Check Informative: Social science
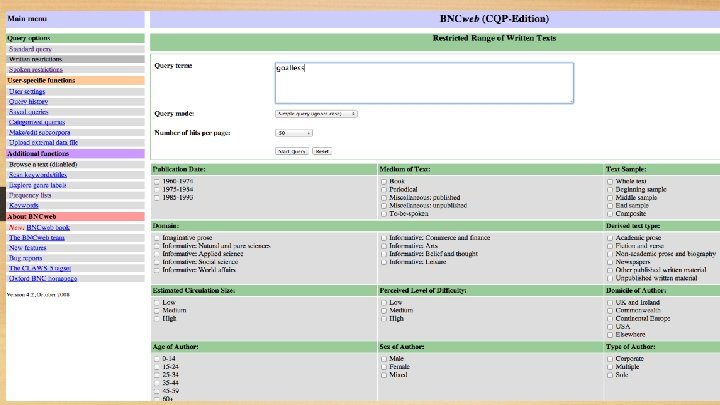The height and width of the screenshot is (405, 720). [x=157, y=262]
